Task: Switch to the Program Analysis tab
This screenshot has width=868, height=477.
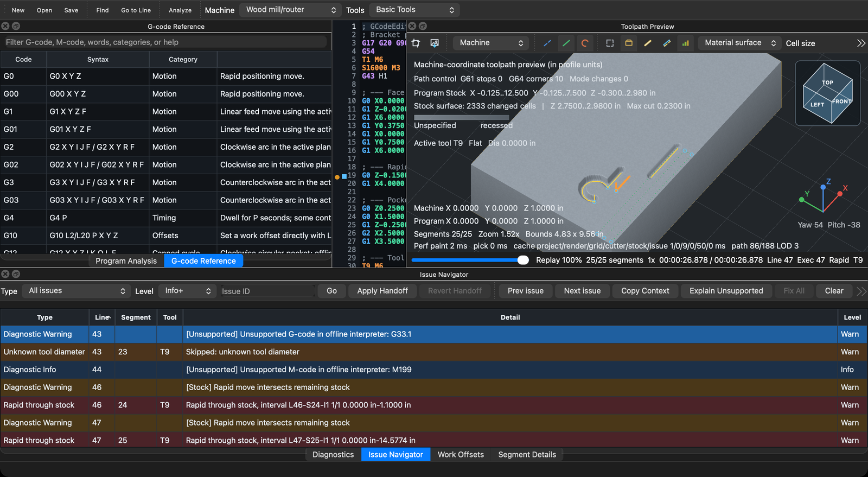Action: point(126,261)
